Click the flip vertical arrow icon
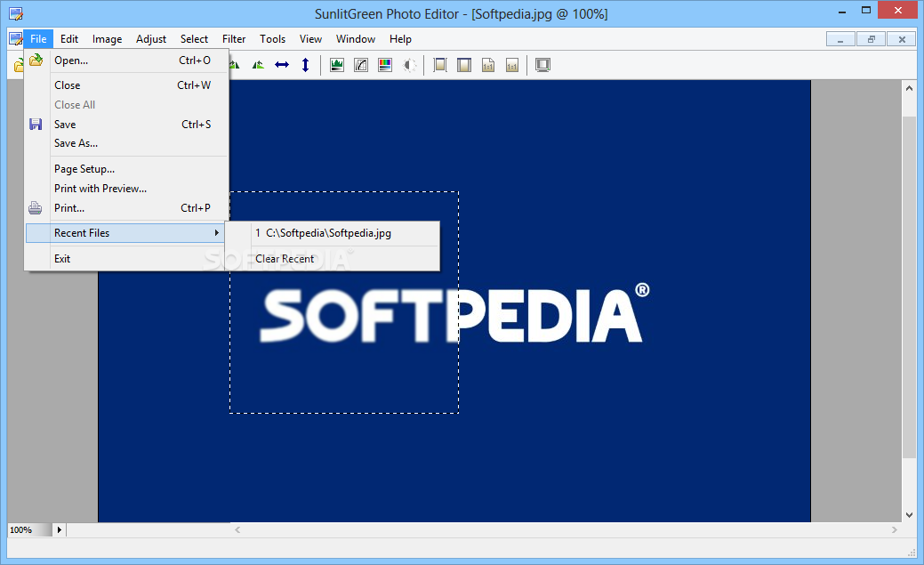Image resolution: width=924 pixels, height=565 pixels. coord(305,65)
